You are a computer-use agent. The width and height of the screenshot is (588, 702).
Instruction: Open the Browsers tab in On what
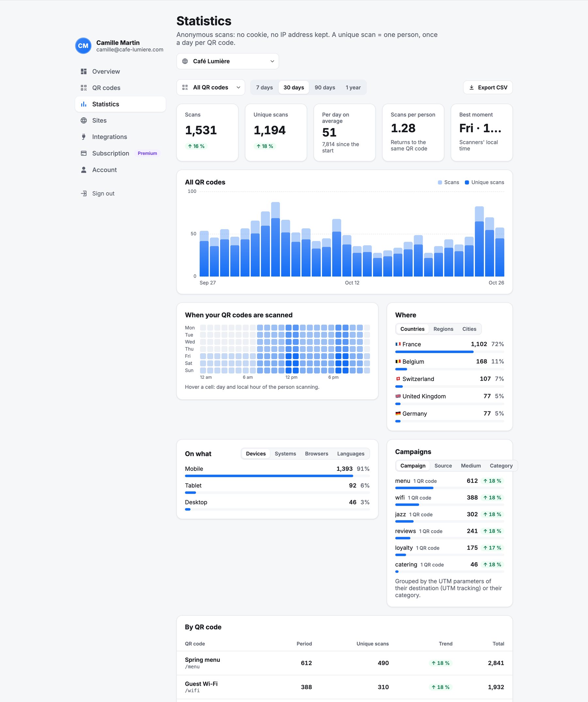317,454
